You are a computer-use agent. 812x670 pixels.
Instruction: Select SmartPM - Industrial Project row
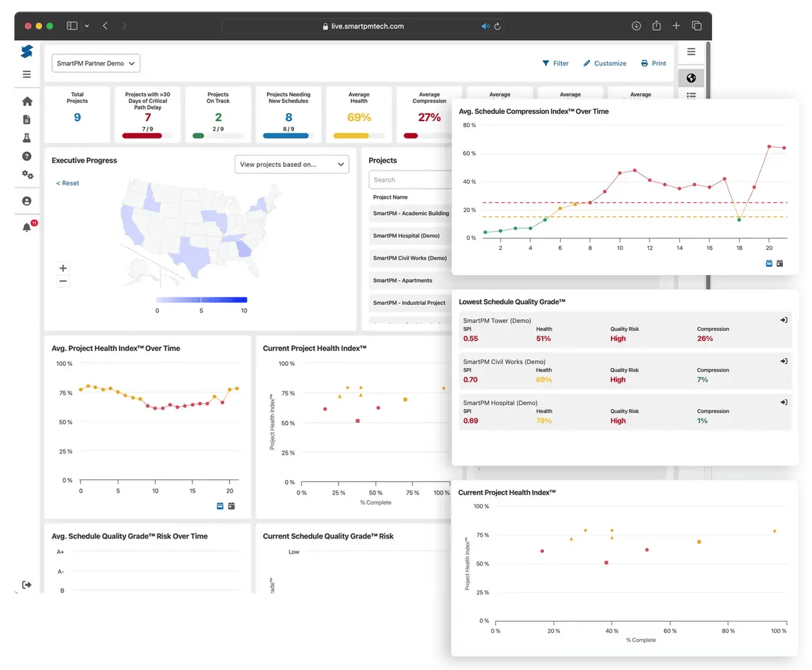pyautogui.click(x=411, y=303)
